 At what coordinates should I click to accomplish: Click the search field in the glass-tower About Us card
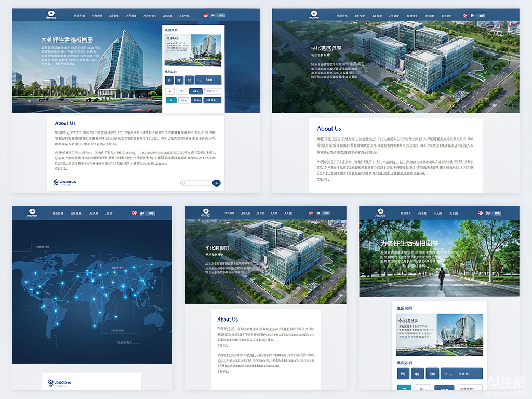(196, 183)
